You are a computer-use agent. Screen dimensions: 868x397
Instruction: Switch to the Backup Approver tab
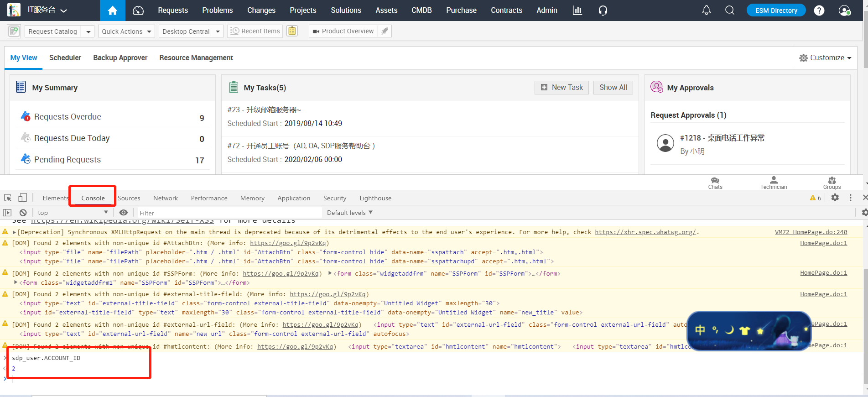tap(120, 57)
